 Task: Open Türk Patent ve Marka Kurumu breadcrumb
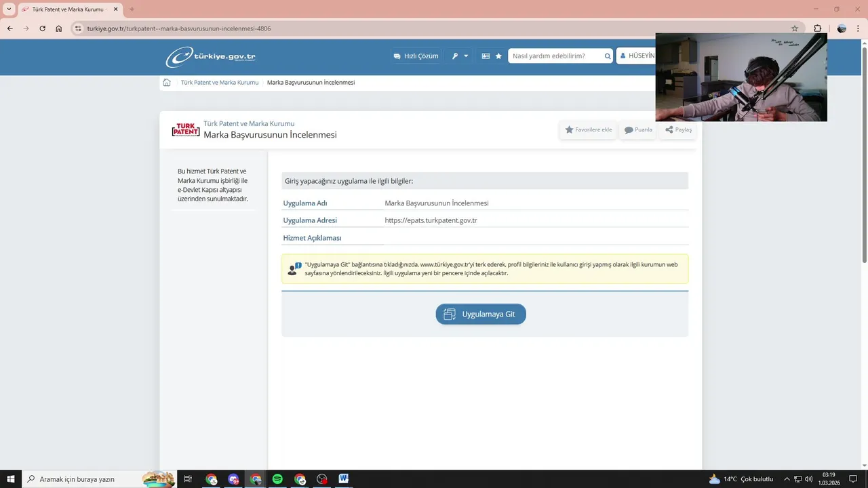tap(220, 83)
